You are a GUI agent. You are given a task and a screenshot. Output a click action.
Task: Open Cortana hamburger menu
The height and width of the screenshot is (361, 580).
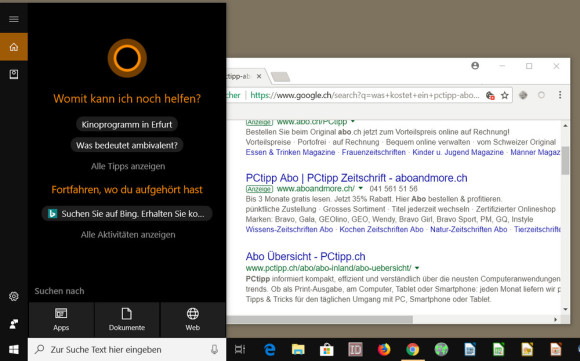(14, 19)
